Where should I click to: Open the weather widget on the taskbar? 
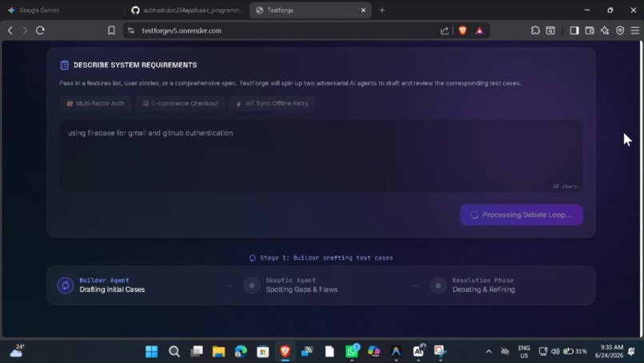coord(18,351)
